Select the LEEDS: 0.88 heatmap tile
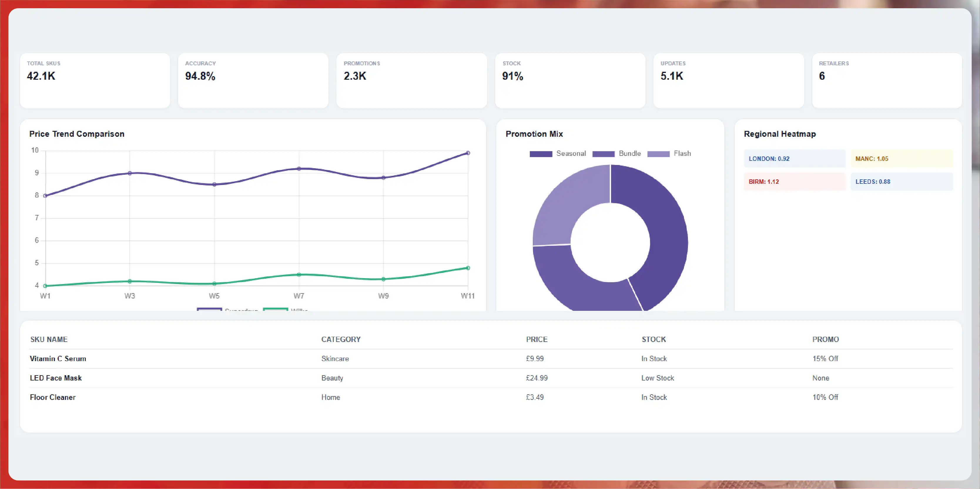Screen dimensions: 980x489 click(901, 181)
